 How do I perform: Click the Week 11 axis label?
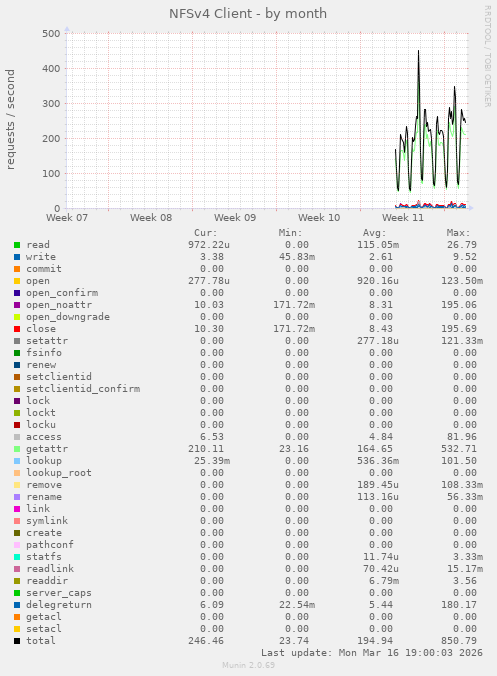pyautogui.click(x=403, y=218)
